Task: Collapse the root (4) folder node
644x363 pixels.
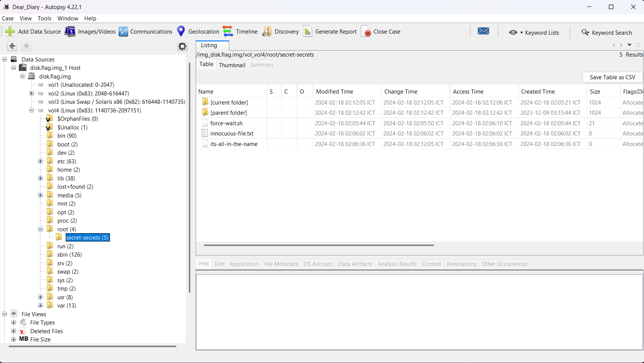Action: tap(40, 229)
